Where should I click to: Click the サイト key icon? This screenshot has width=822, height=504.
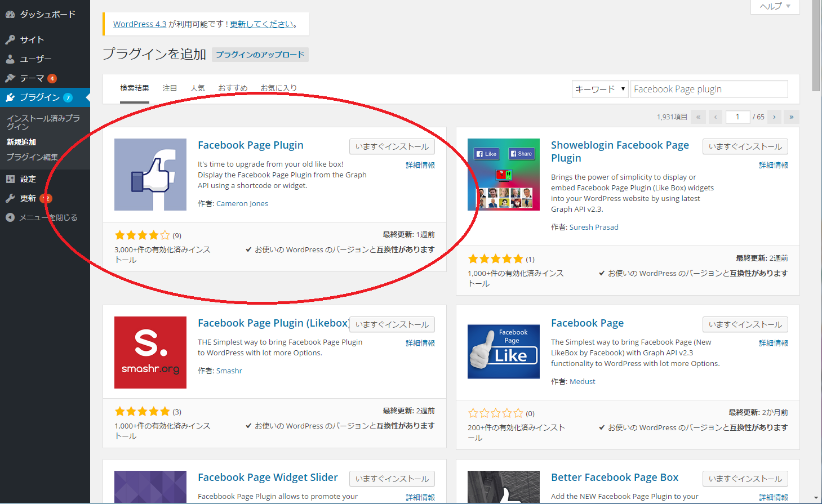[10, 39]
